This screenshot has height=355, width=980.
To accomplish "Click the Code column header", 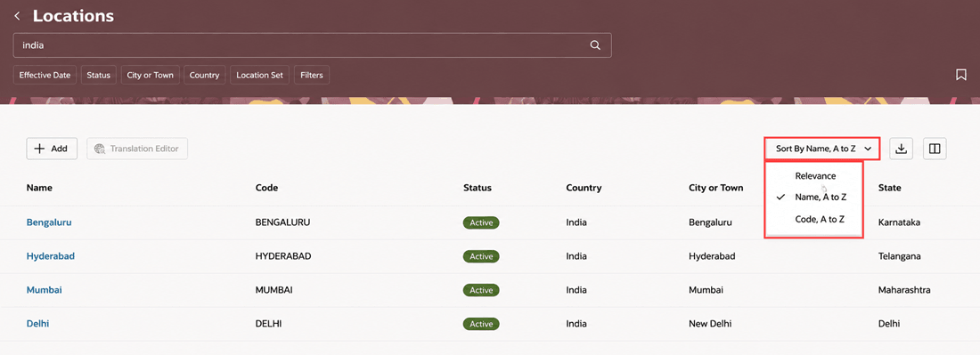I will coord(267,188).
